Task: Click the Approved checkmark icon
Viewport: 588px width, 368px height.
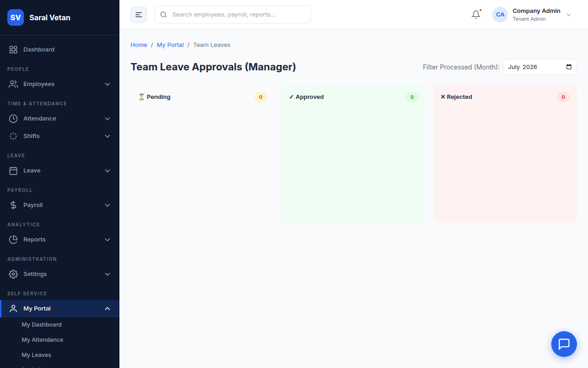Action: click(291, 97)
